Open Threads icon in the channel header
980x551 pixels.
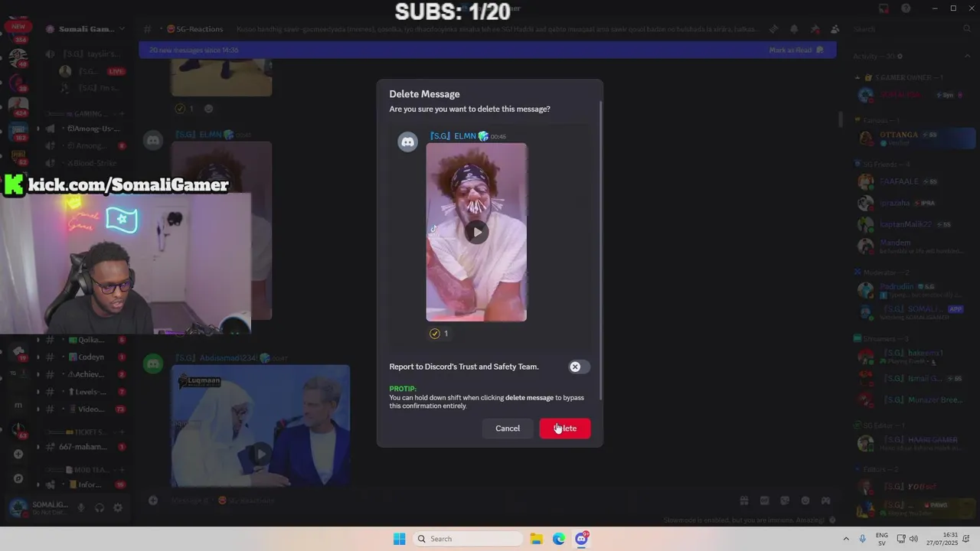tap(773, 29)
